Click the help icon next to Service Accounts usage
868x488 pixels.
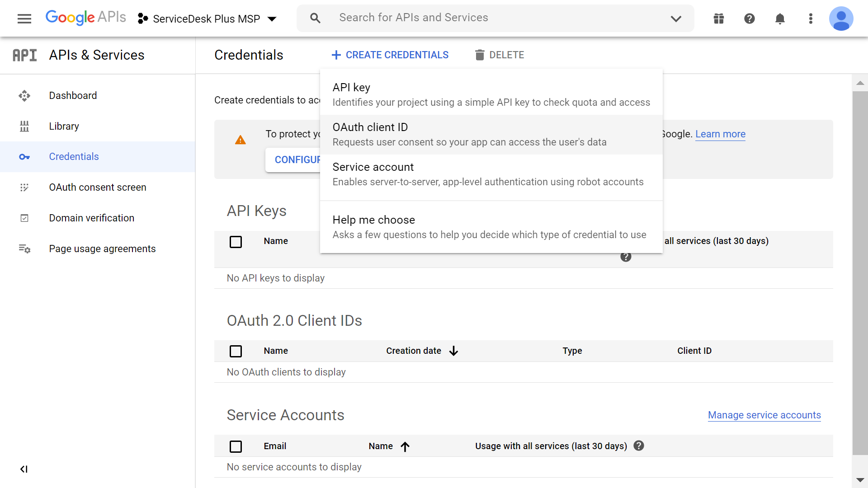639,446
